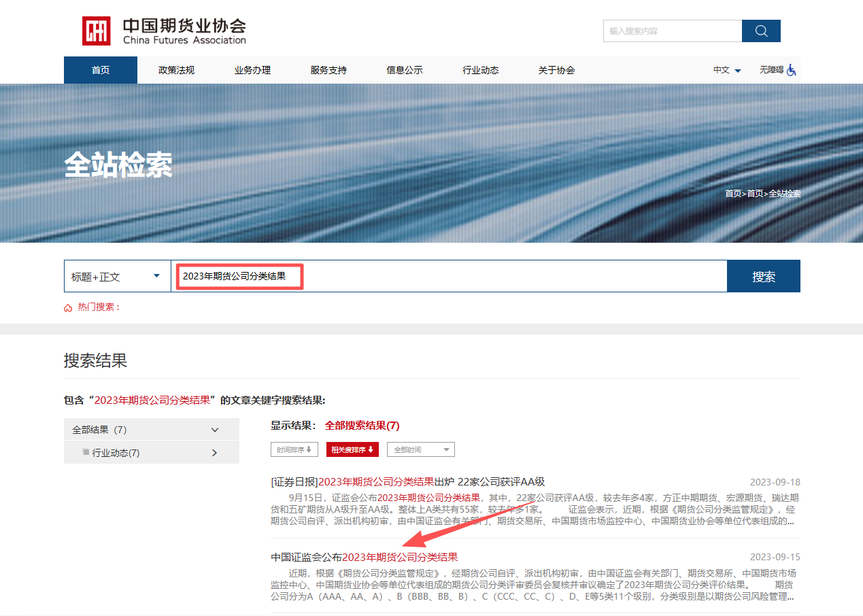Viewport: 863px width, 616px height.
Task: Open the 关于协会 menu
Action: [x=556, y=70]
